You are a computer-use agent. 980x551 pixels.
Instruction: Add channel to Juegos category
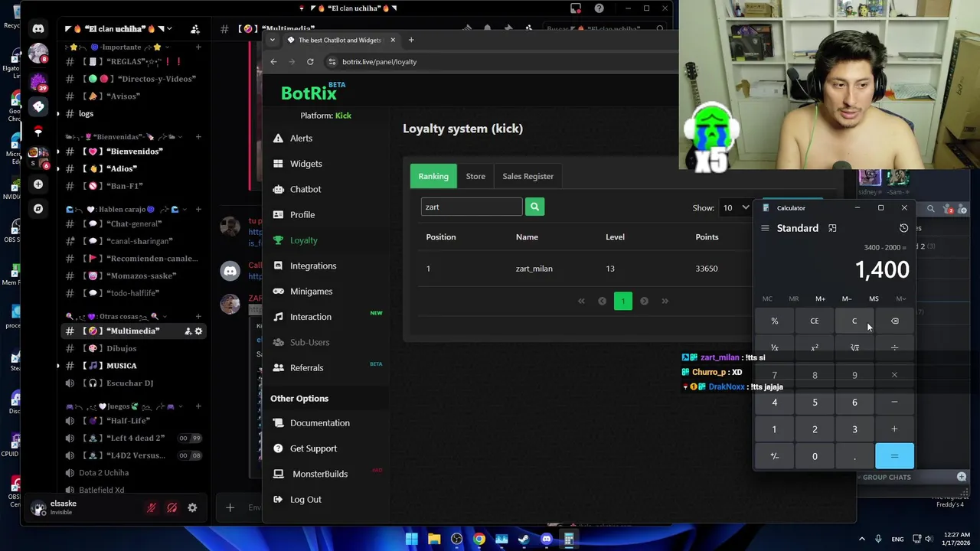click(x=198, y=406)
